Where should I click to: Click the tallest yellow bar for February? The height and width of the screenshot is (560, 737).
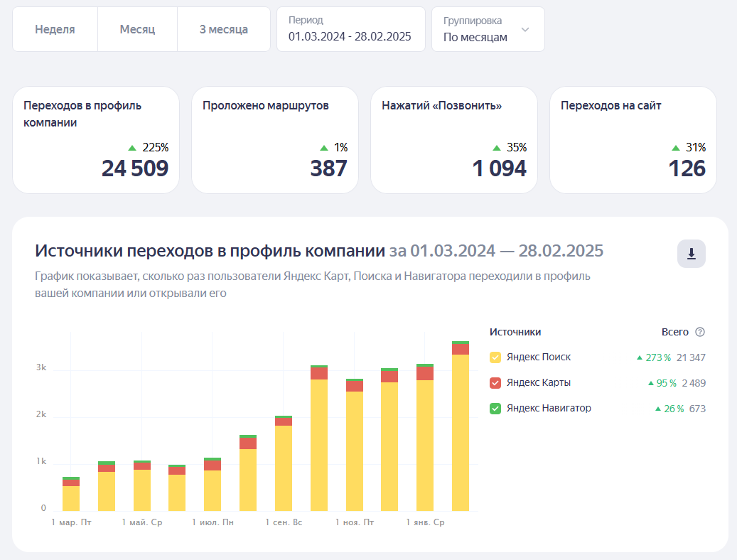(461, 433)
